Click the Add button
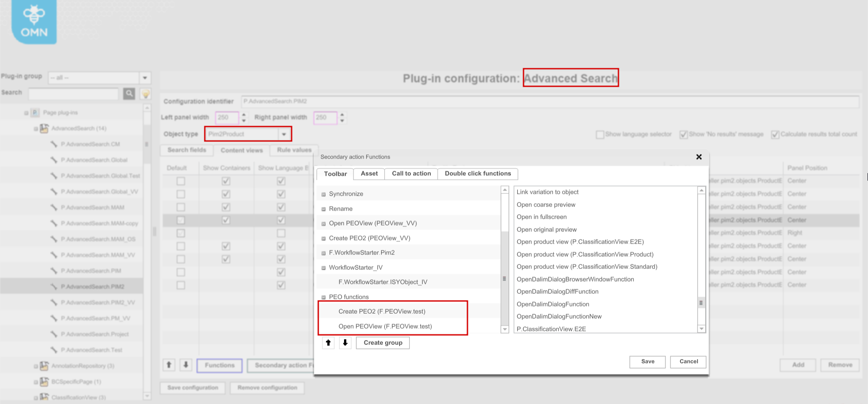This screenshot has height=404, width=868. pyautogui.click(x=798, y=365)
